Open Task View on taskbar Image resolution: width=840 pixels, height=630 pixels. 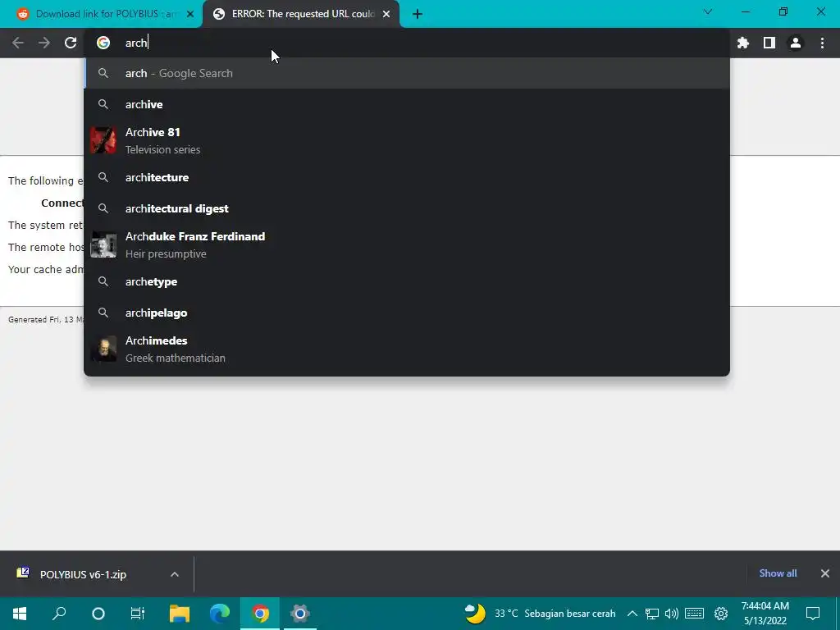pyautogui.click(x=138, y=614)
